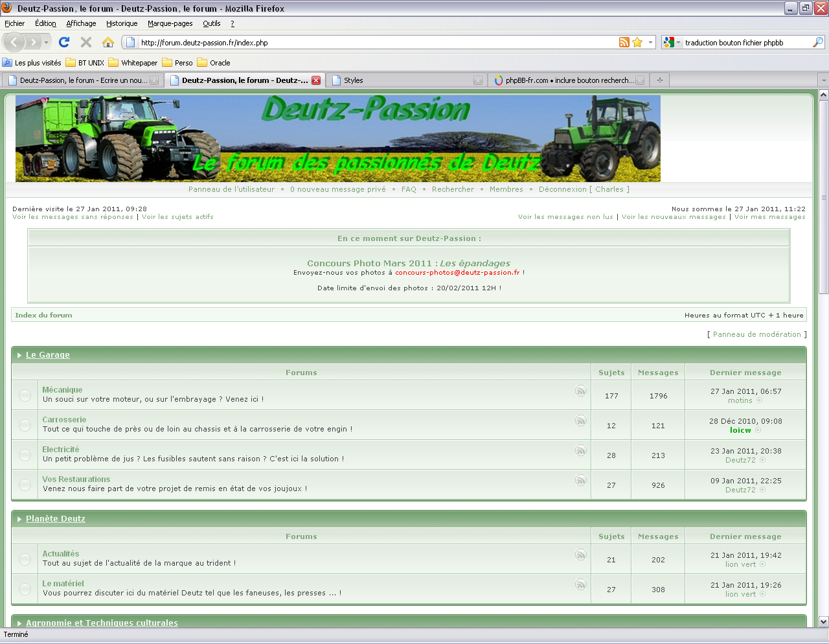This screenshot has width=829, height=644.
Task: Open the back/forward history dropdown arrow
Action: pos(46,43)
